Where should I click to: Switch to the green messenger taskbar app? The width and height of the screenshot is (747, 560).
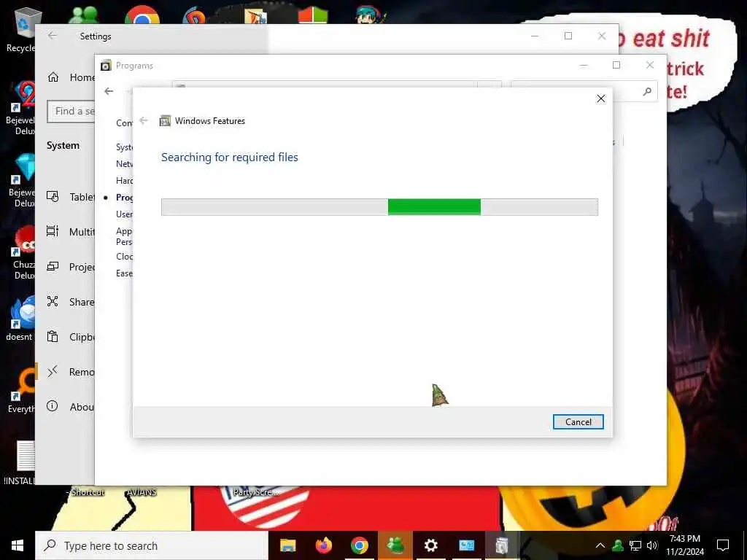[395, 545]
